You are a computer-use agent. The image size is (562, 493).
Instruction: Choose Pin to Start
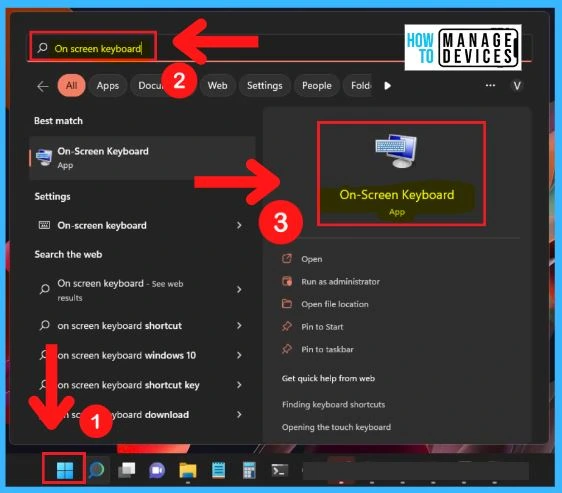pos(322,327)
